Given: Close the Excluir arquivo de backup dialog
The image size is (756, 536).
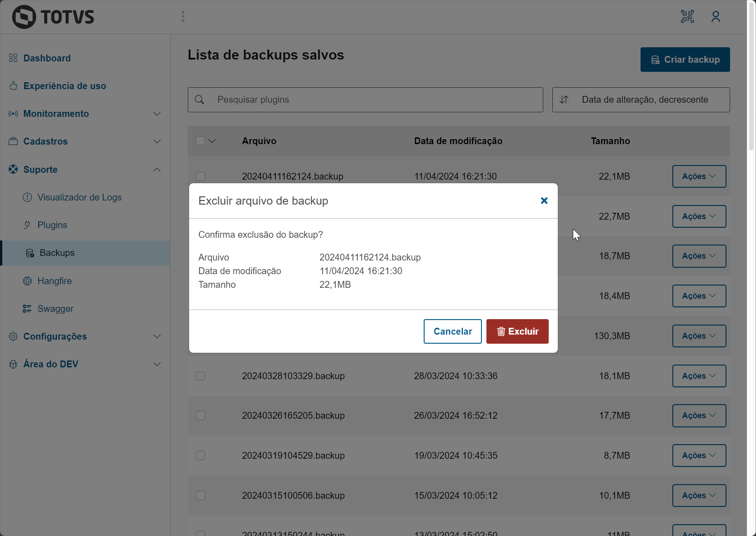Looking at the screenshot, I should coord(544,200).
